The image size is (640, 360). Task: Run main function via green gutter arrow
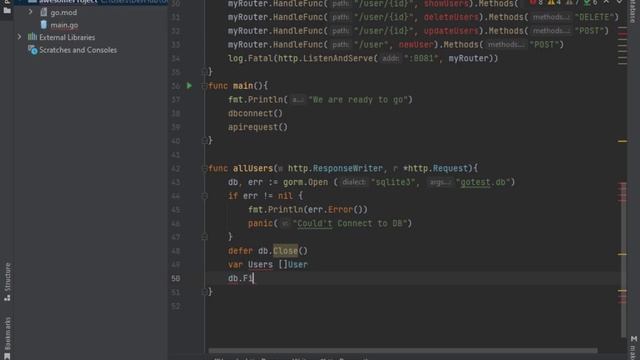[x=189, y=86]
